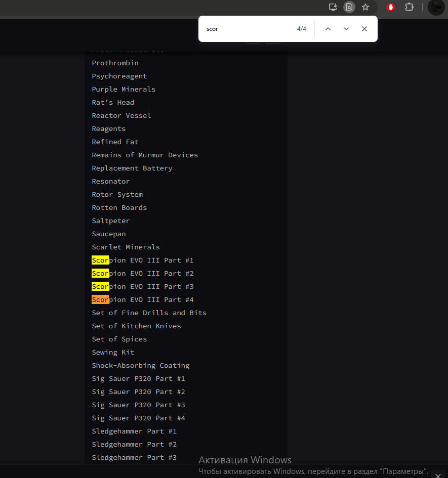The width and height of the screenshot is (448, 478).
Task: Click the "Reagents" entry
Action: 109,128
